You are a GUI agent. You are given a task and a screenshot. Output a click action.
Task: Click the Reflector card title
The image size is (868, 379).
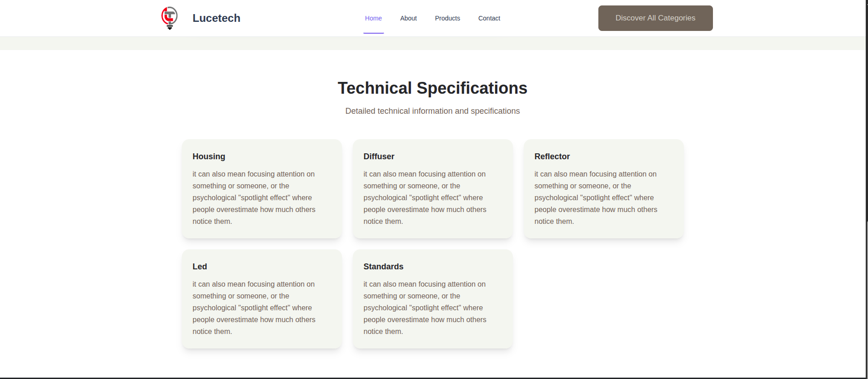click(552, 157)
